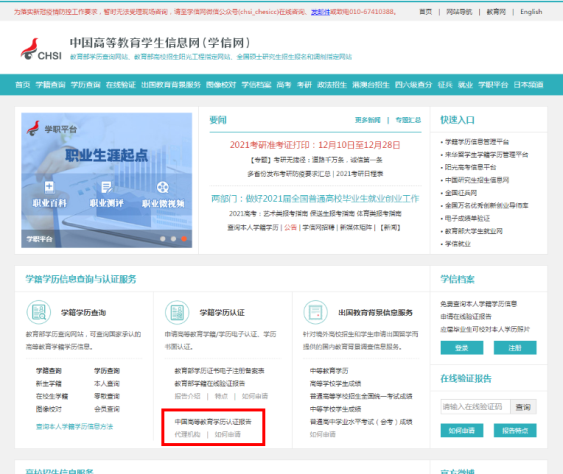
Task: Open 中国研究生招生信息网 quick link
Action: tap(477, 180)
